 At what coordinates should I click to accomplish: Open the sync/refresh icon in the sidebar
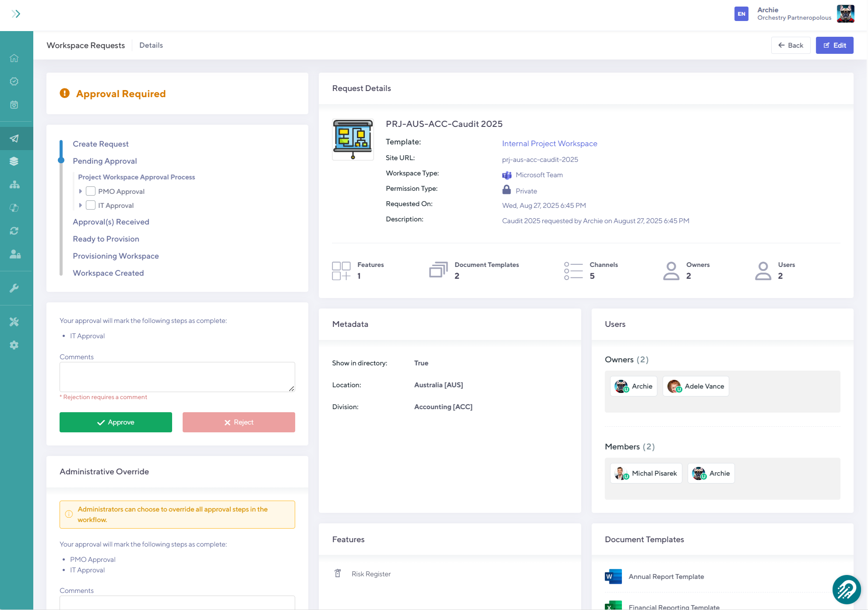click(x=15, y=231)
